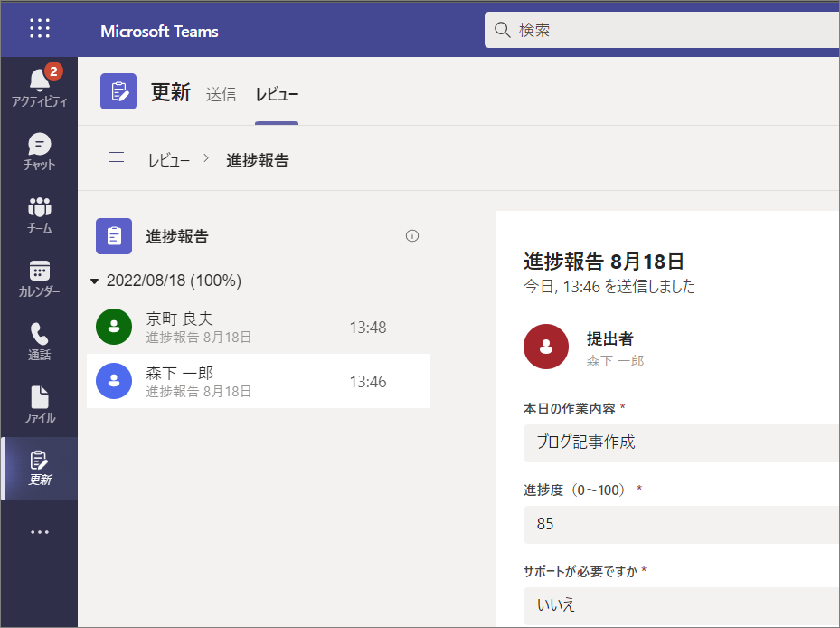The height and width of the screenshot is (628, 840).
Task: Open カレンダー in the sidebar
Action: click(40, 279)
